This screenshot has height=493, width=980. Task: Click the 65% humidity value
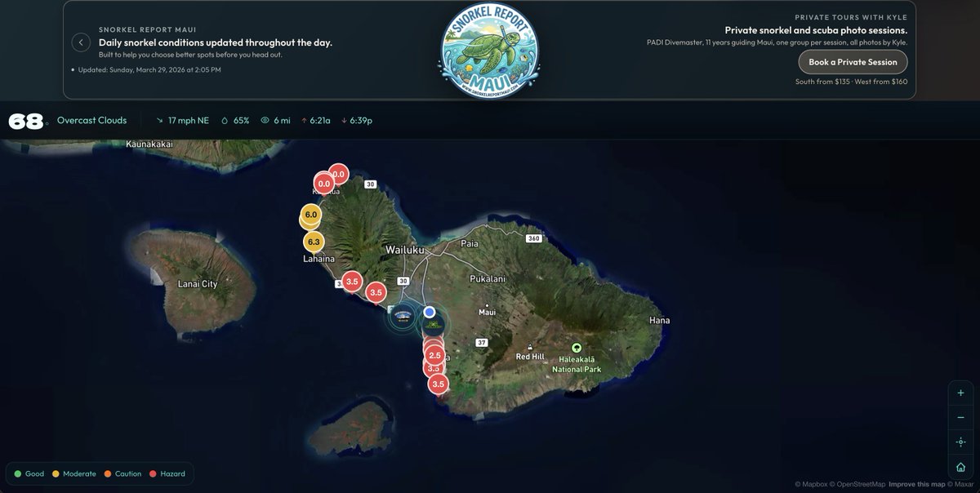tap(242, 120)
